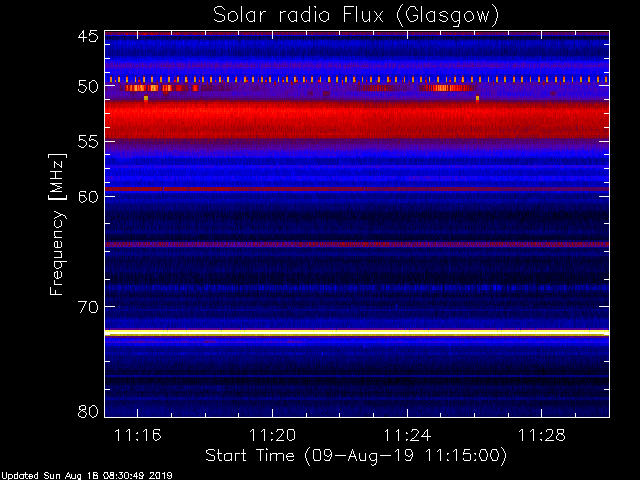Click the 70 frequency tick label

pyautogui.click(x=88, y=307)
